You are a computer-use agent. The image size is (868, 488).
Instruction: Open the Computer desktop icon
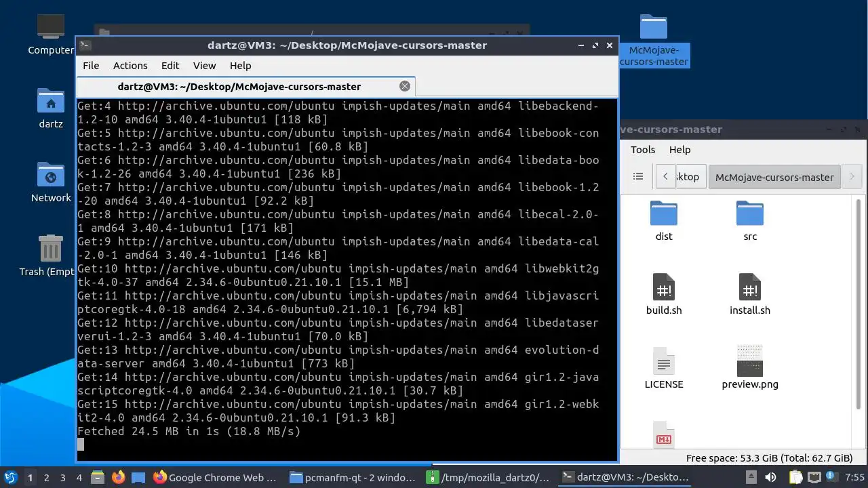click(51, 35)
